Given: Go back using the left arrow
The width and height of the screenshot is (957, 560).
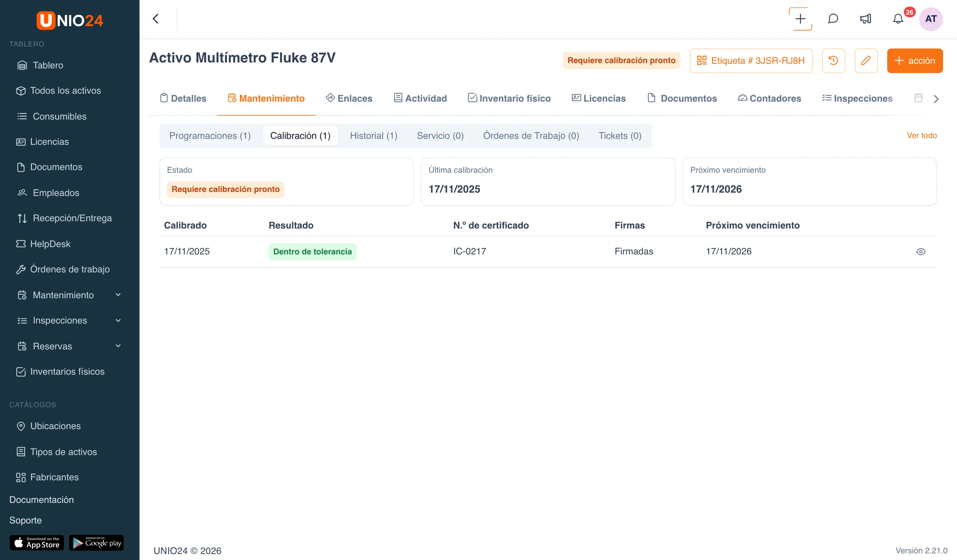Looking at the screenshot, I should click(156, 19).
